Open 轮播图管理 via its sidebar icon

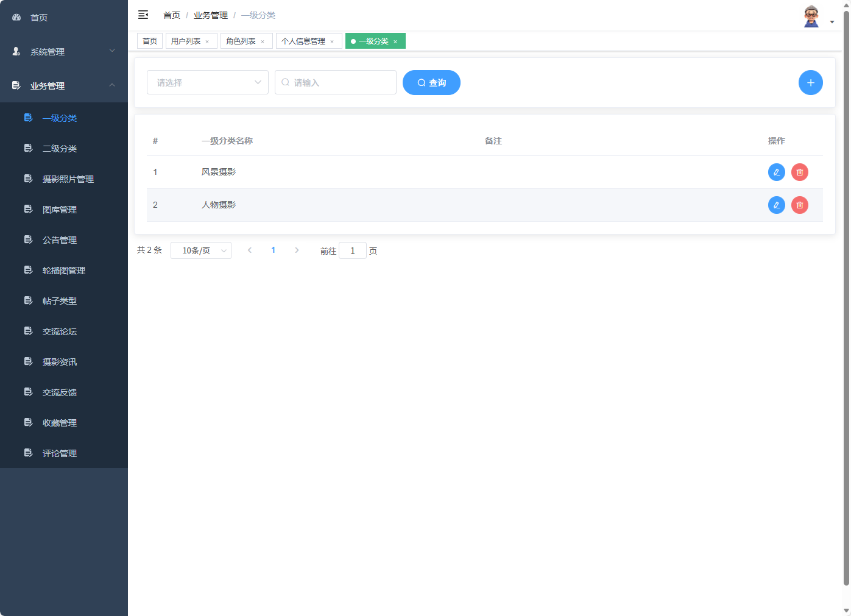click(28, 270)
